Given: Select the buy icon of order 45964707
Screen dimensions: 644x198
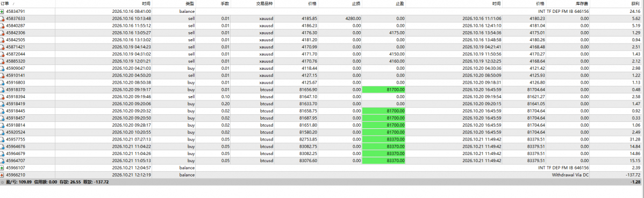Looking at the screenshot, I should (x=3, y=160).
